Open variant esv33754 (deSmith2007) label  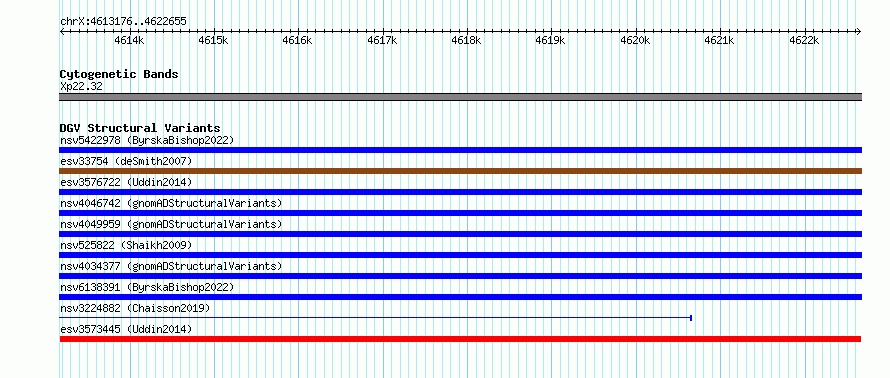(126, 161)
